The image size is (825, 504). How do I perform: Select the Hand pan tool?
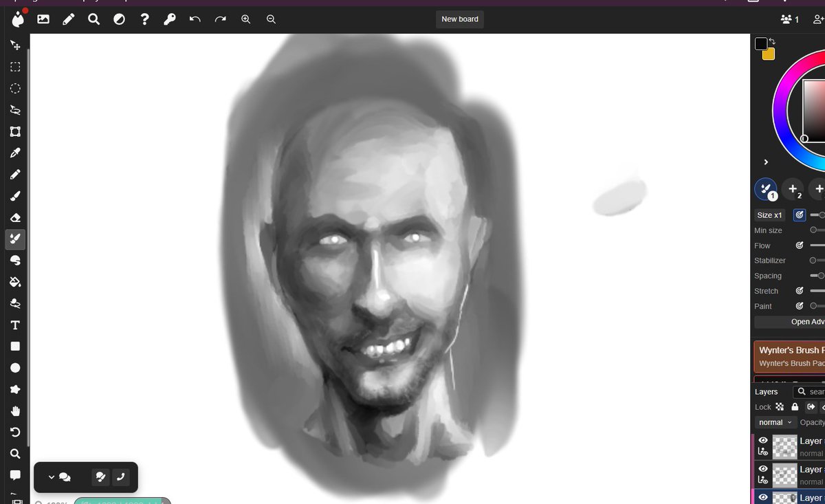point(15,411)
